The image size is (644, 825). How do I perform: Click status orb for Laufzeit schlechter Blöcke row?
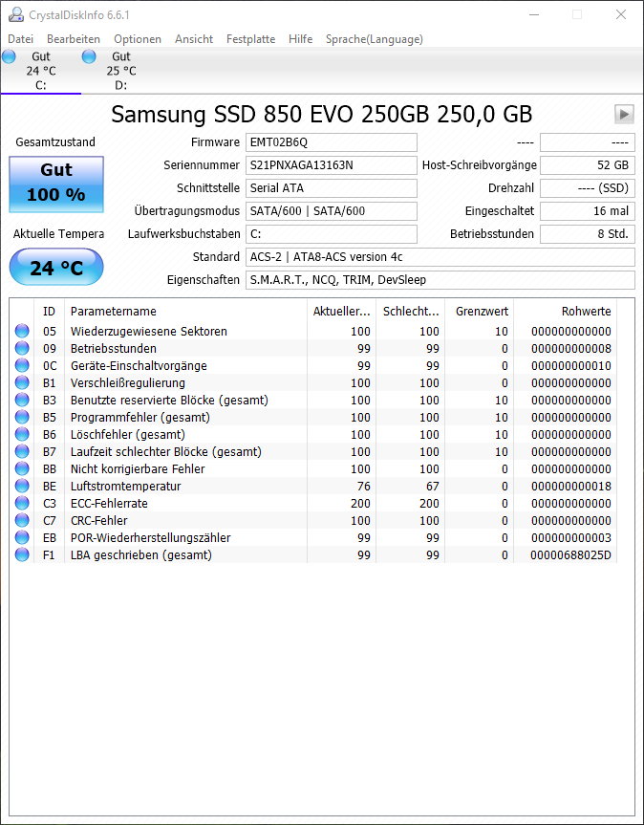(x=22, y=451)
